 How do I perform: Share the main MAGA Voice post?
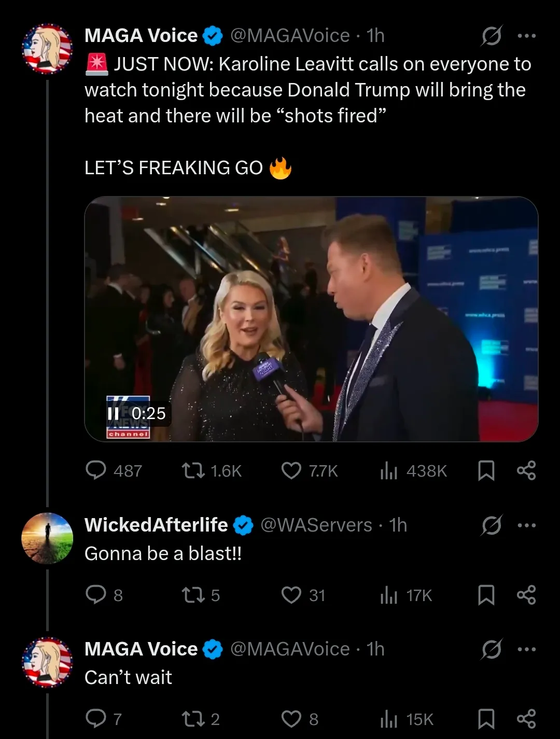point(526,470)
